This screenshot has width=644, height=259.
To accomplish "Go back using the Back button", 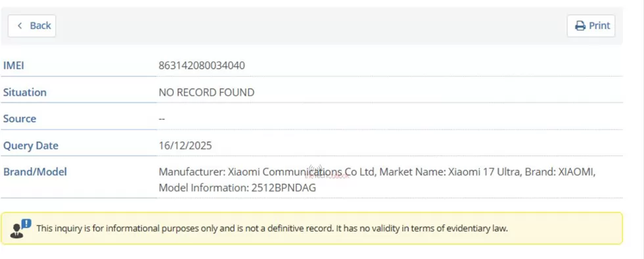I will (x=32, y=26).
